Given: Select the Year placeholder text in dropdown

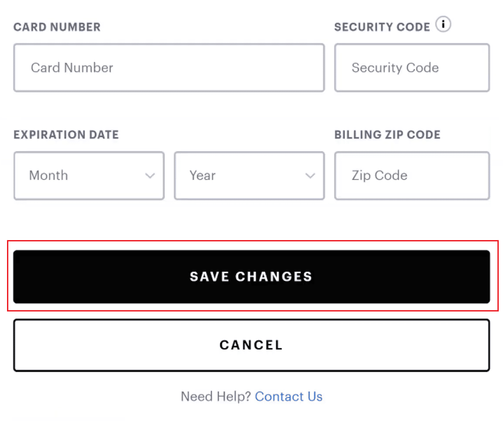Looking at the screenshot, I should tap(202, 176).
